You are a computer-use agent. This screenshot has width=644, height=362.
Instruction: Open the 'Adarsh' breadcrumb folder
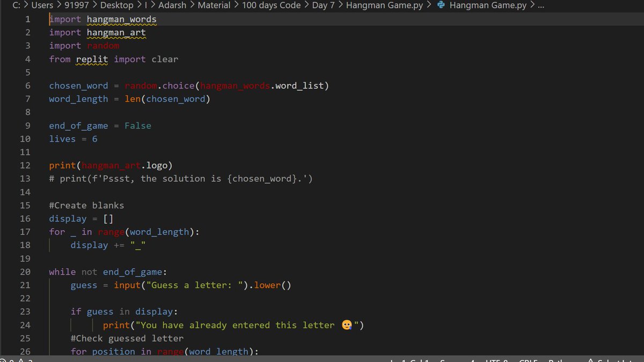(172, 5)
